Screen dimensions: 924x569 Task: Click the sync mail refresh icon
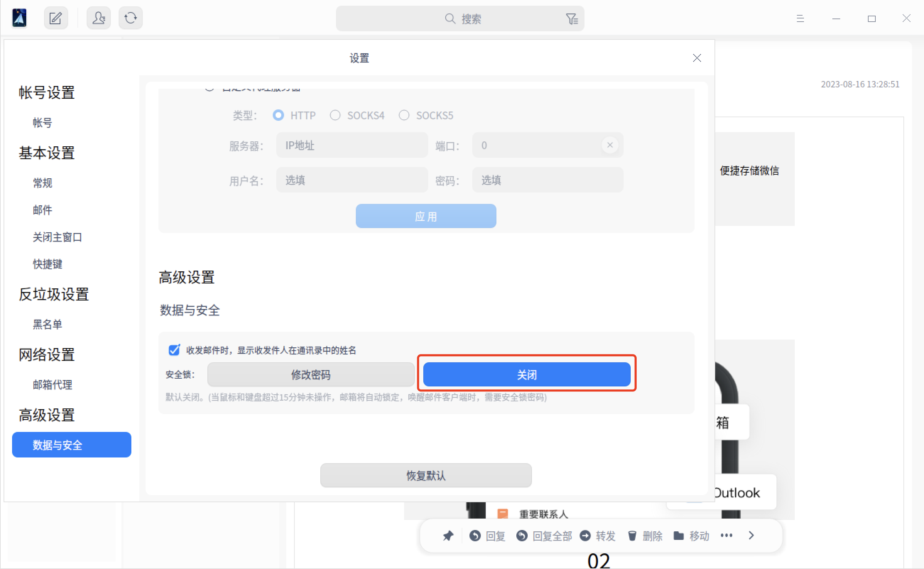(x=130, y=18)
